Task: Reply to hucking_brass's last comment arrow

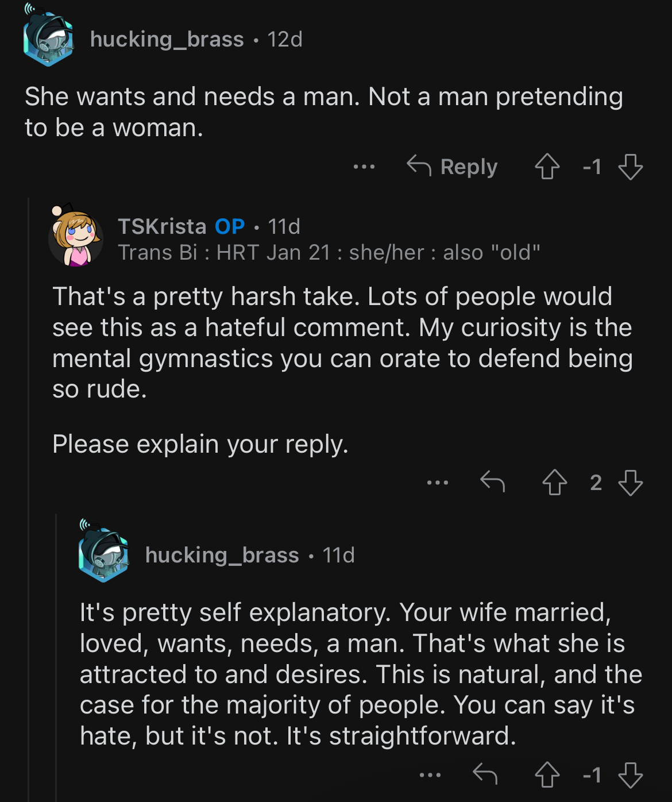Action: [485, 774]
